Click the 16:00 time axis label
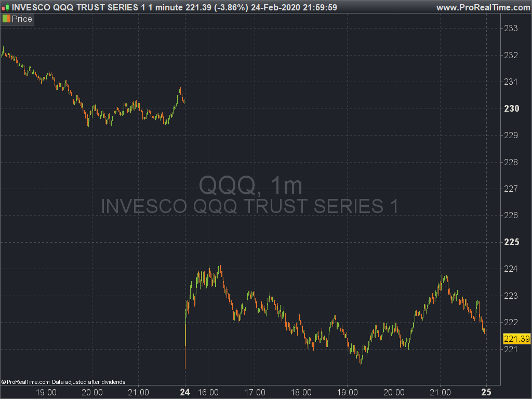Image resolution: width=532 pixels, height=399 pixels. click(x=208, y=393)
